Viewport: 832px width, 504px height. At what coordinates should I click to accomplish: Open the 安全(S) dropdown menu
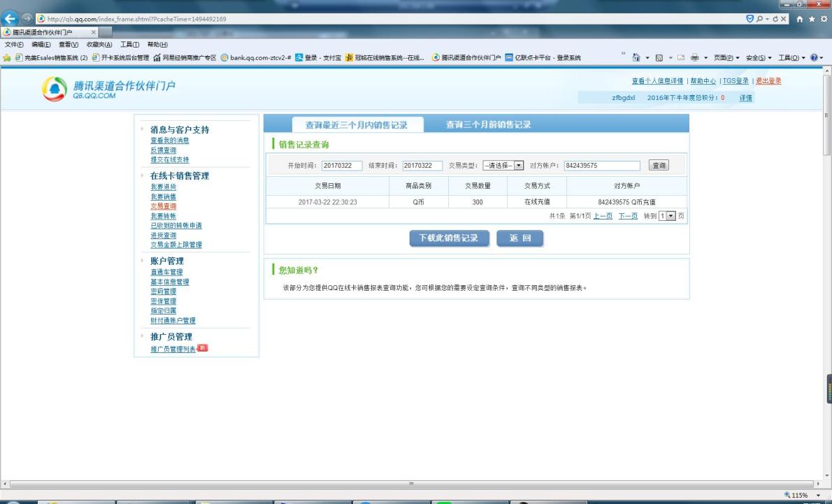tap(759, 57)
